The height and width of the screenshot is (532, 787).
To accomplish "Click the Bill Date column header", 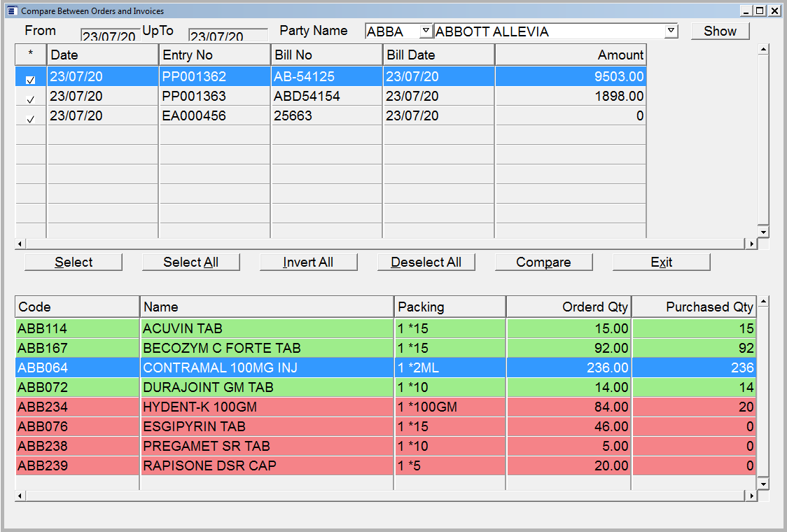I will click(x=439, y=55).
